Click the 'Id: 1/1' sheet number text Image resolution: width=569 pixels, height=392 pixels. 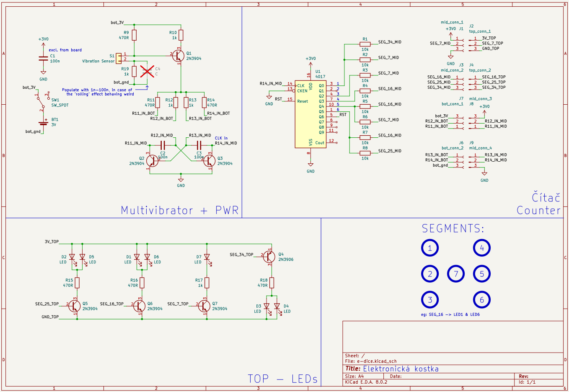point(527,382)
